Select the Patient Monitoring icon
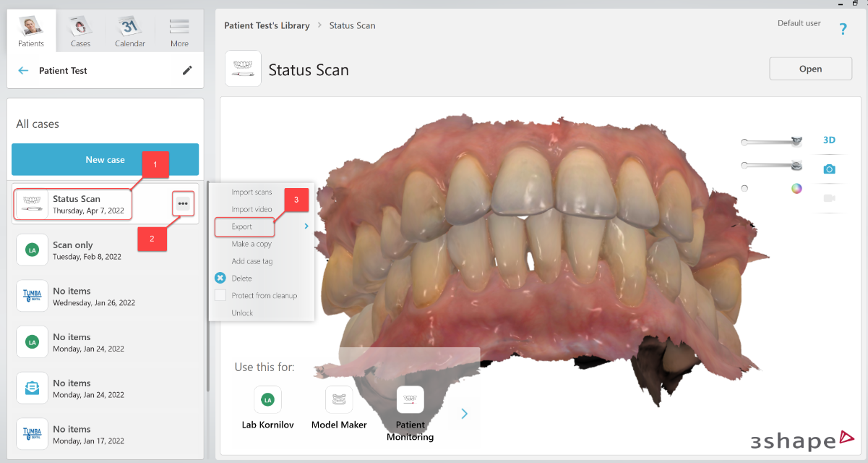868x463 pixels. click(410, 399)
